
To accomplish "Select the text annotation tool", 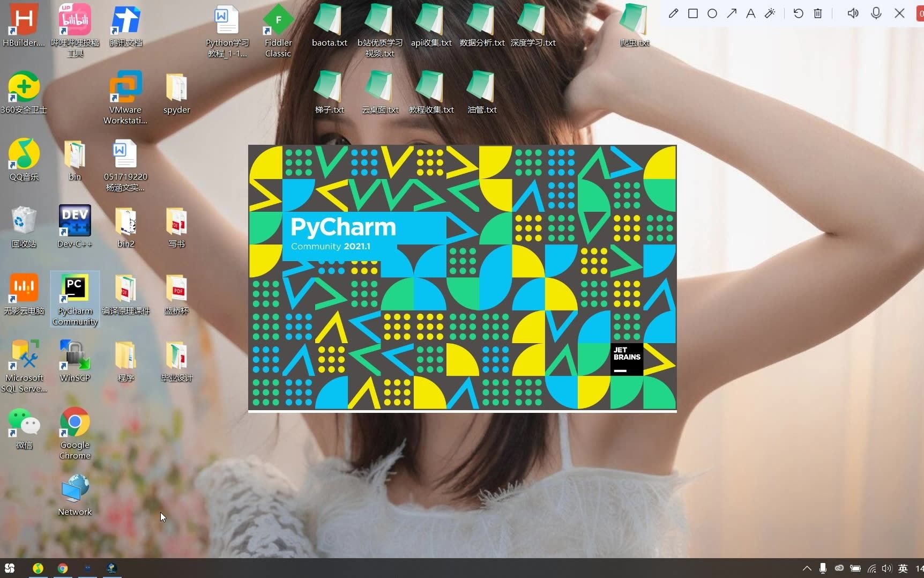I will (751, 13).
